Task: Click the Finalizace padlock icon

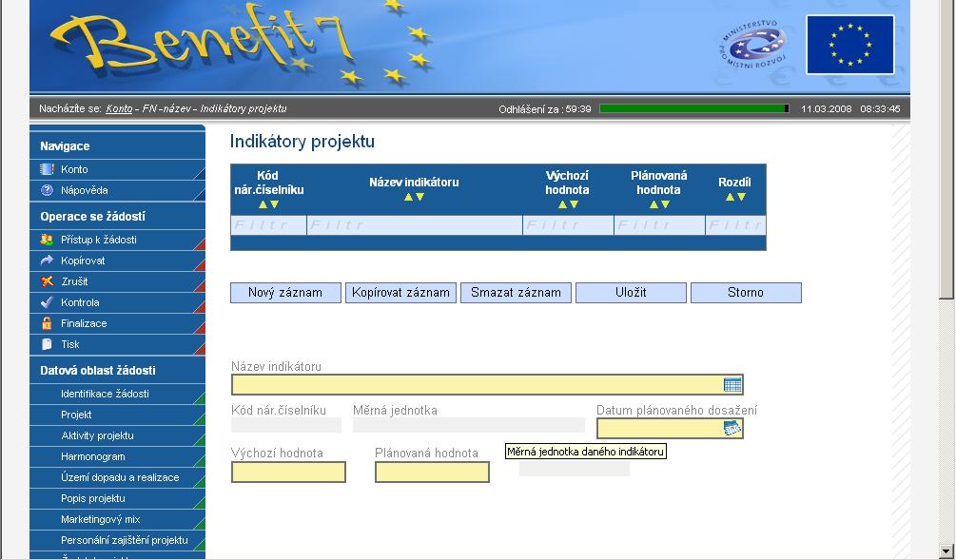Action: click(x=47, y=323)
